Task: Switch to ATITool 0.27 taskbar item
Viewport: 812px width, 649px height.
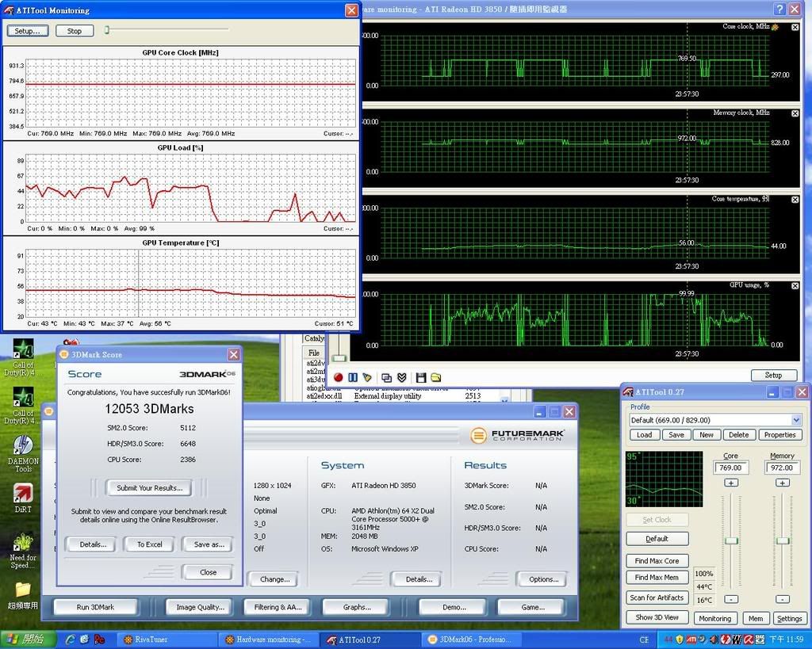Action: point(370,639)
